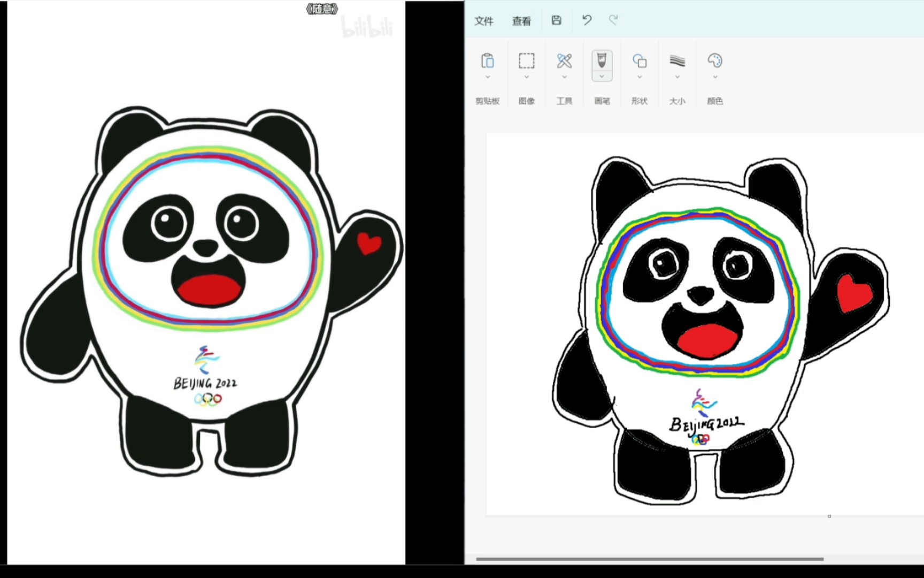The height and width of the screenshot is (578, 924).
Task: Expand the chevron under the clipboard icon
Action: pyautogui.click(x=488, y=77)
